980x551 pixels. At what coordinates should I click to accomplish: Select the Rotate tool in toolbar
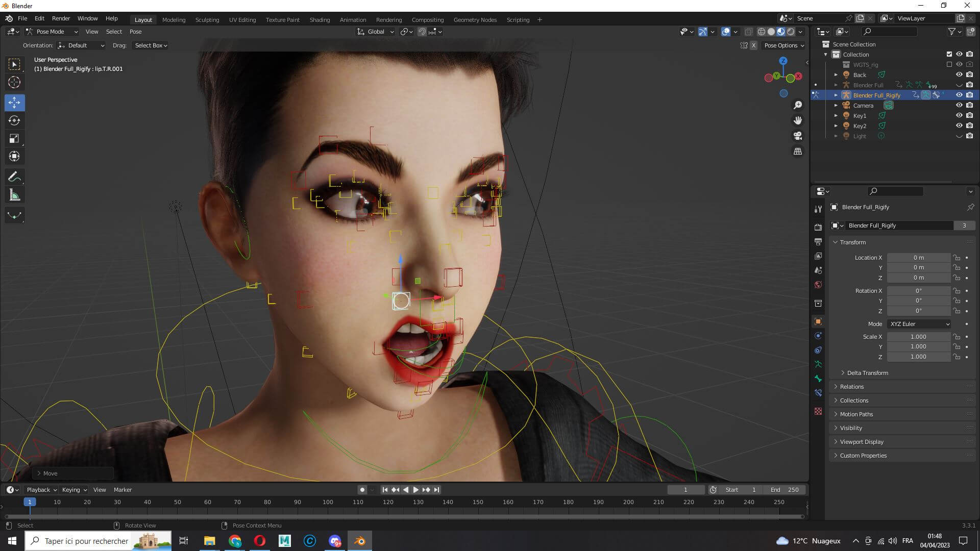click(x=14, y=120)
